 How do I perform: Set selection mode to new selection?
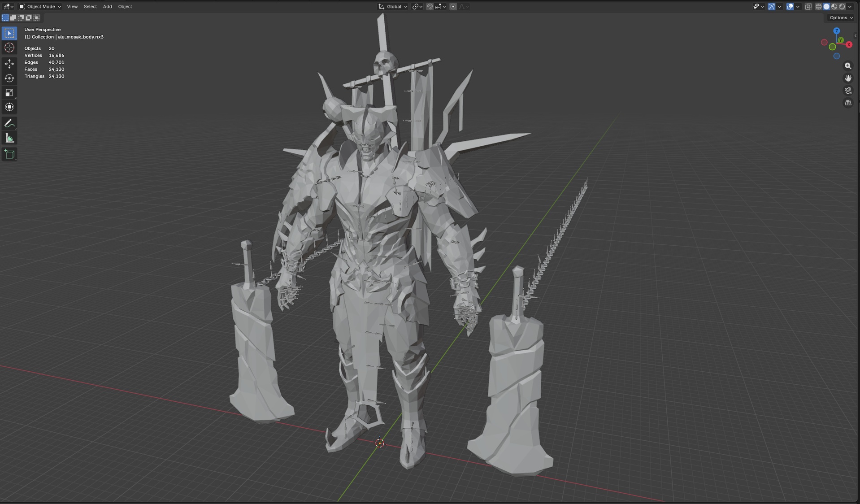click(x=5, y=17)
